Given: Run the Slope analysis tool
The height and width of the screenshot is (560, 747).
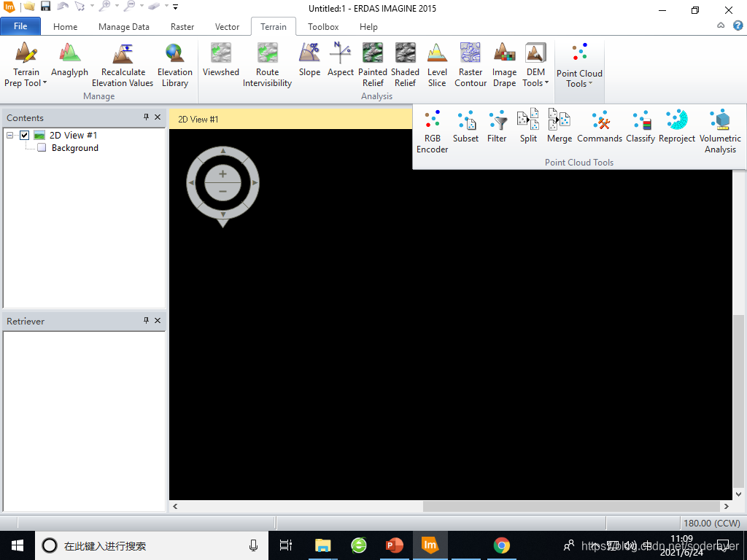Looking at the screenshot, I should [309, 60].
